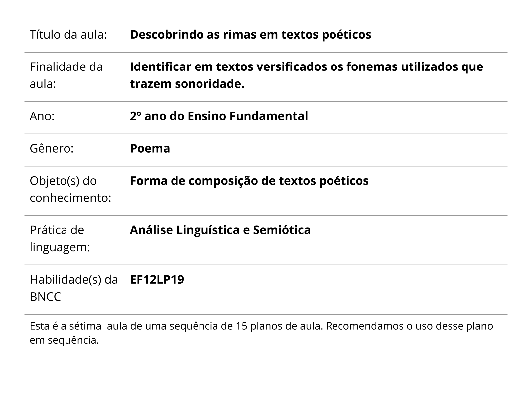
Task: Click the 'Finalidade da aula:' label
Action: tap(66, 75)
